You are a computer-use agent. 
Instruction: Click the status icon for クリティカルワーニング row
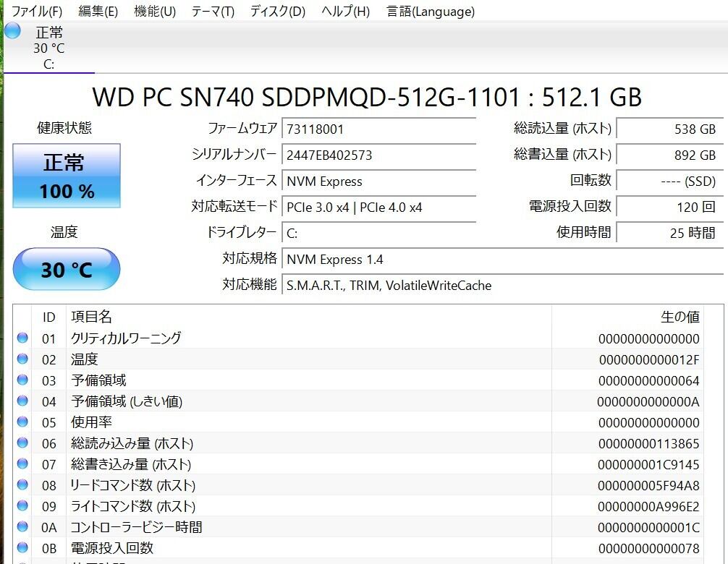click(x=22, y=338)
